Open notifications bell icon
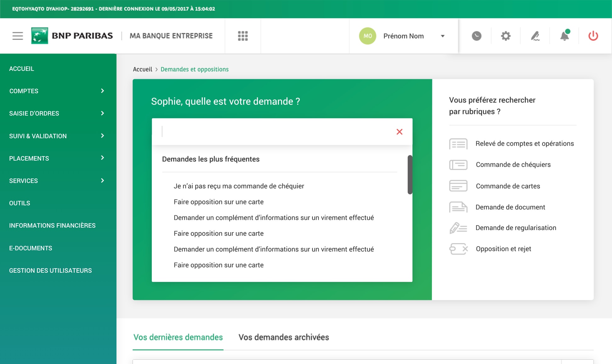612x364 pixels. pyautogui.click(x=564, y=36)
